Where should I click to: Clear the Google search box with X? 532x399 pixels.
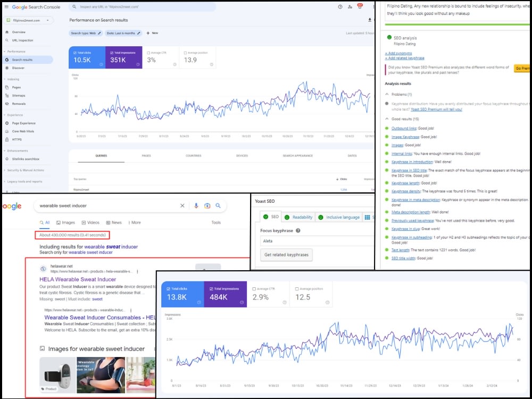coord(182,205)
